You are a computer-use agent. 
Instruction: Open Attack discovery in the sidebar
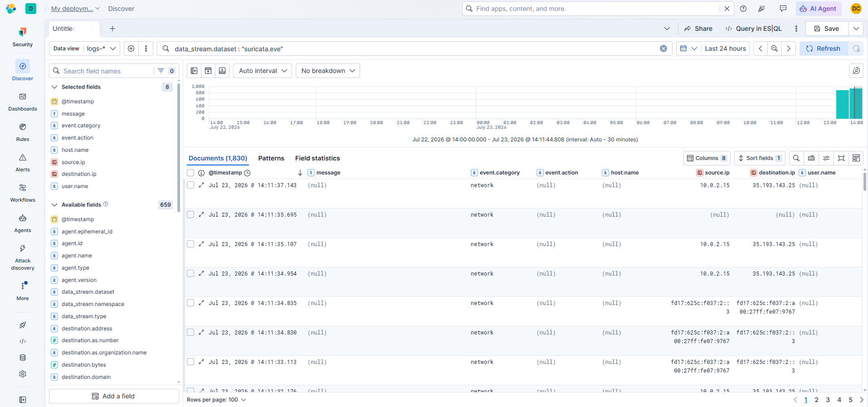click(x=23, y=257)
